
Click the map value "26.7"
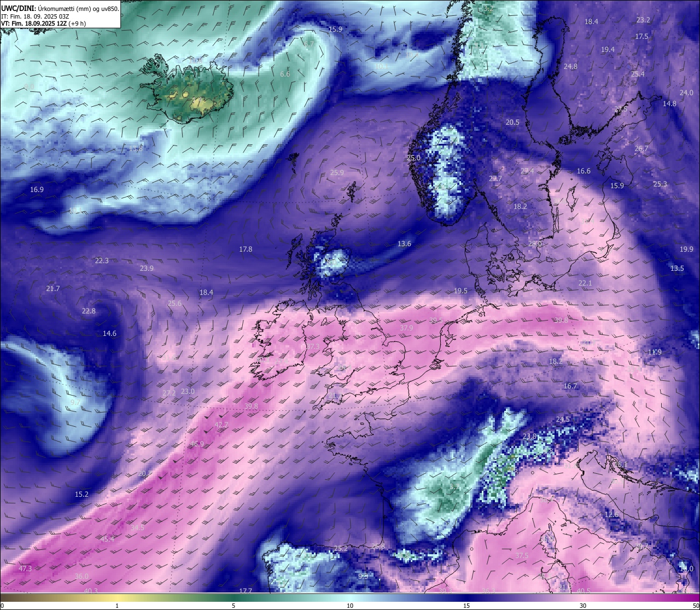coord(641,149)
